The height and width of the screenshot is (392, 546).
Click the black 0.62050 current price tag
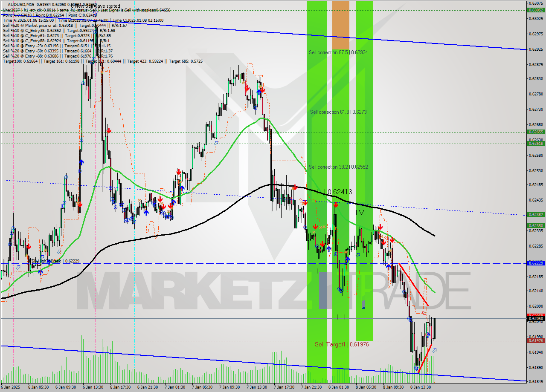[535, 318]
